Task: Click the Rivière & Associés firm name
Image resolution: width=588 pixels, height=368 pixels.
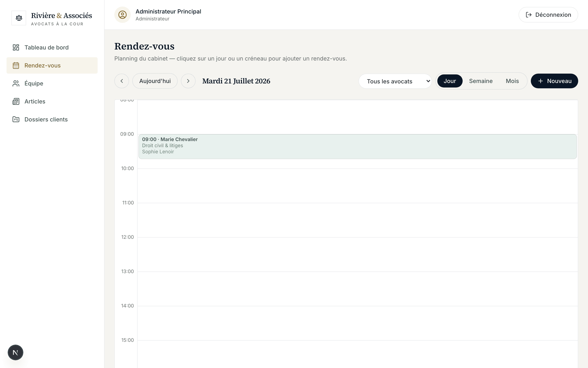Action: point(61,16)
